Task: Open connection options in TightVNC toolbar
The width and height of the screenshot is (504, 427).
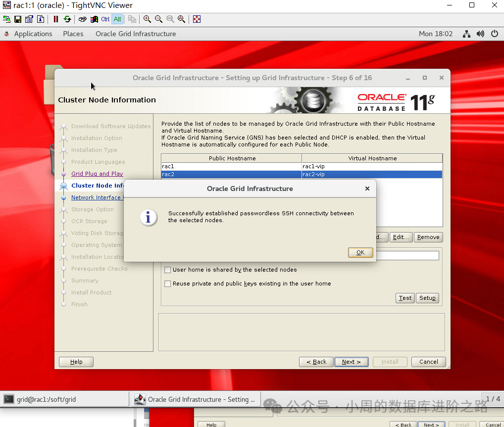Action: pyautogui.click(x=29, y=19)
